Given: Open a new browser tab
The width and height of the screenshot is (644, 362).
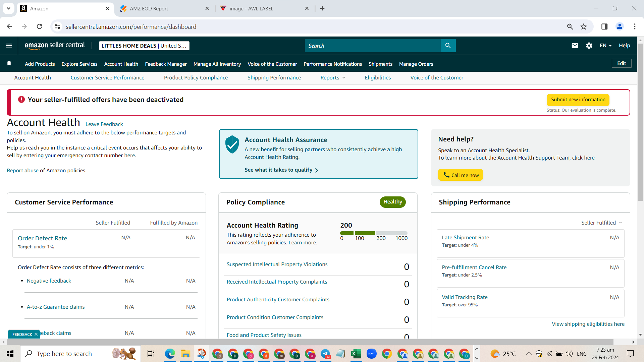Looking at the screenshot, I should coord(322,8).
